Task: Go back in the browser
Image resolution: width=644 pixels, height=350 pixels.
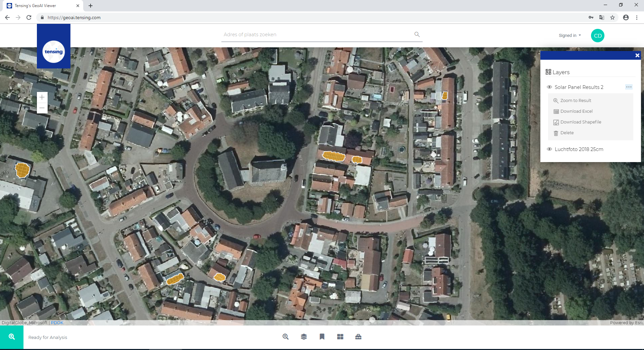Action: coord(7,17)
